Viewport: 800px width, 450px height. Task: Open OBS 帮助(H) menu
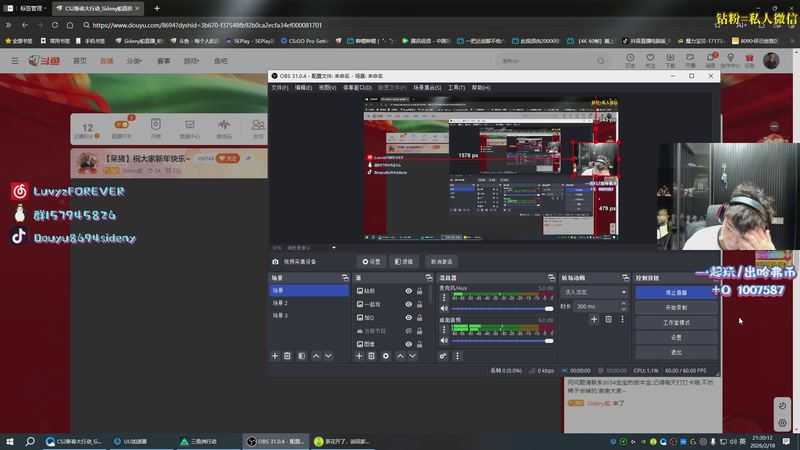click(481, 88)
